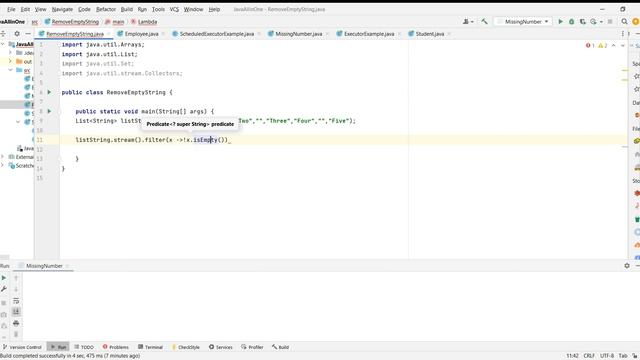Open Search Everywhere magnifier icon
The image size is (640, 360).
624,22
